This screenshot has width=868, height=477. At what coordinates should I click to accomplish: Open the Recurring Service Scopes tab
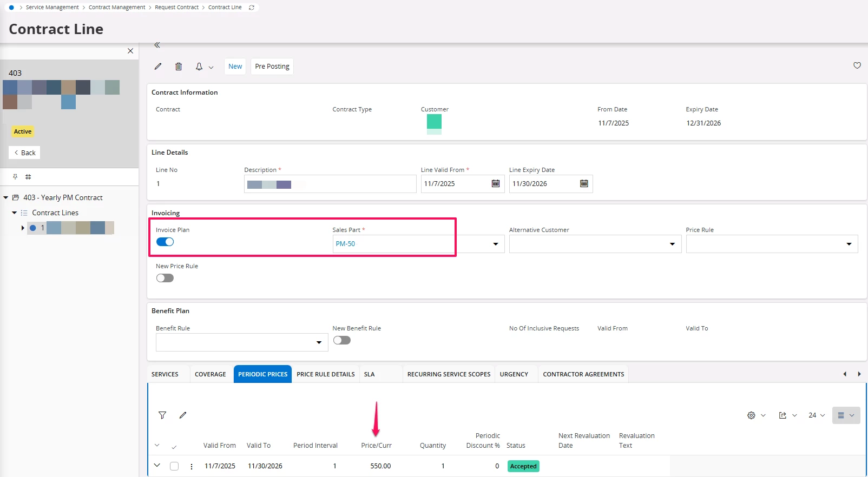click(449, 374)
